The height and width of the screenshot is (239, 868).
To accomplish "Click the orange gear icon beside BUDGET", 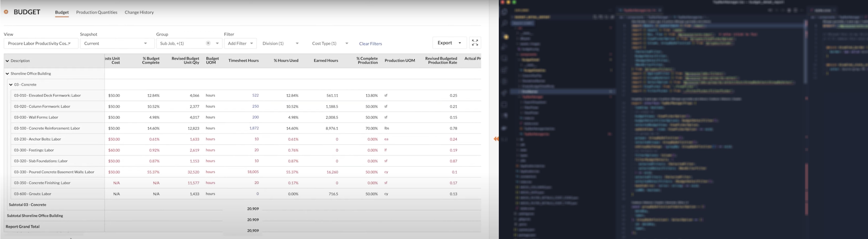I will (x=6, y=12).
